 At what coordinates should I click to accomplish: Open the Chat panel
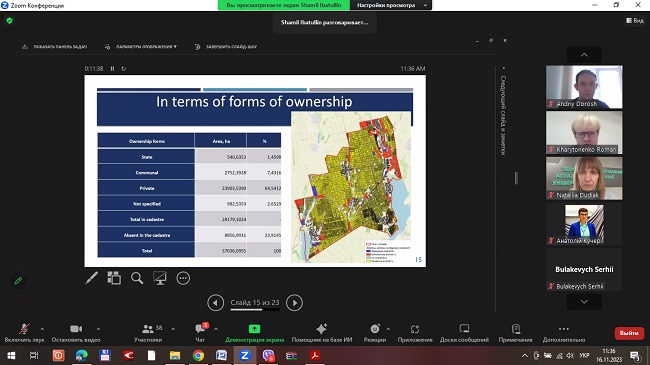200,333
